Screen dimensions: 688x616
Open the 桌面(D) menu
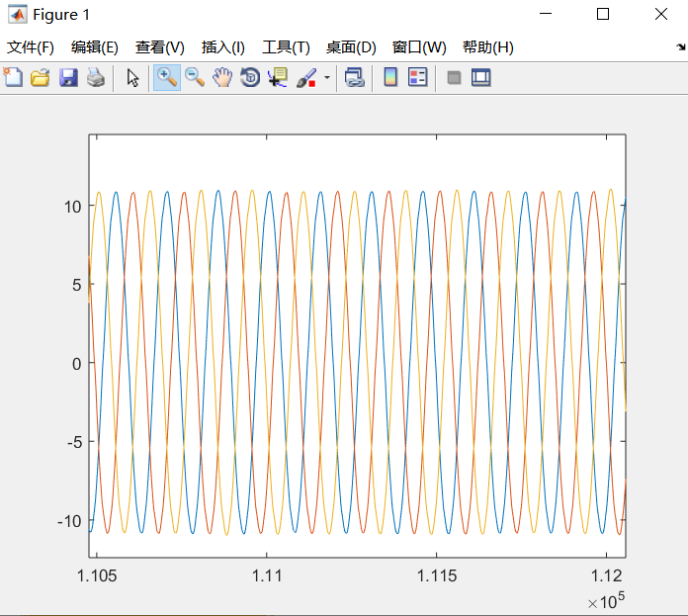point(351,46)
